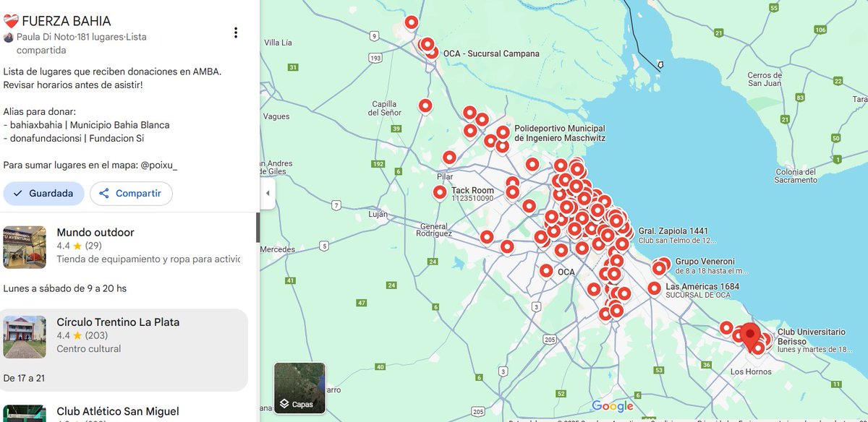Click Lunes a sábado hours note
Image resolution: width=868 pixels, height=422 pixels.
pyautogui.click(x=64, y=288)
